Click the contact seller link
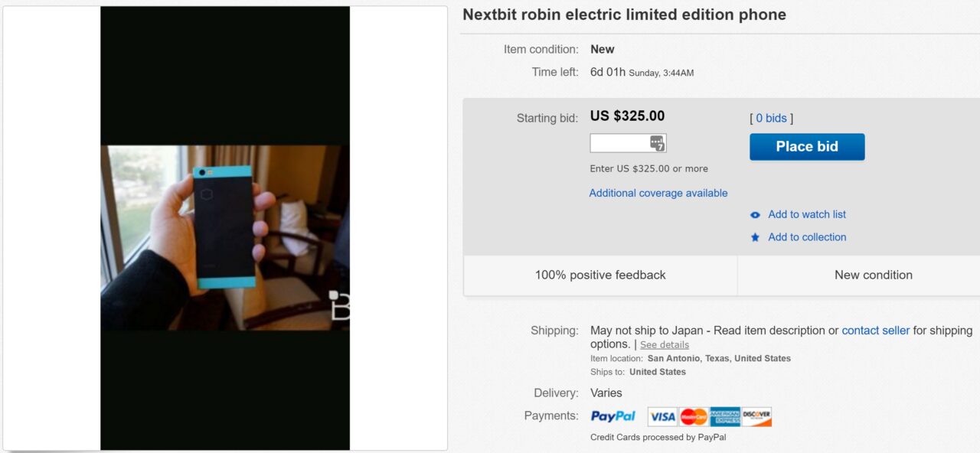This screenshot has height=453, width=980. point(875,331)
